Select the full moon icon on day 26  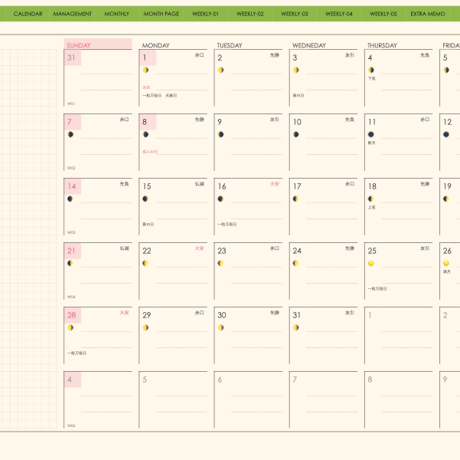pos(446,263)
